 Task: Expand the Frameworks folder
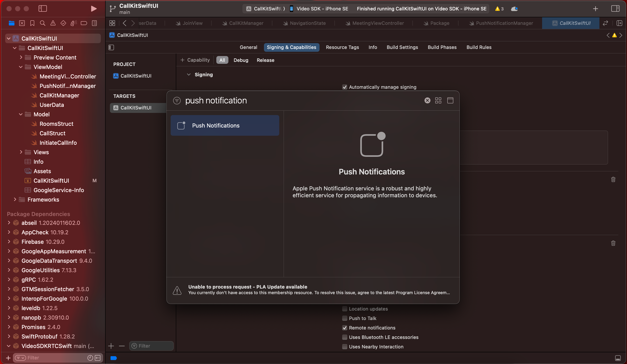[x=15, y=200]
